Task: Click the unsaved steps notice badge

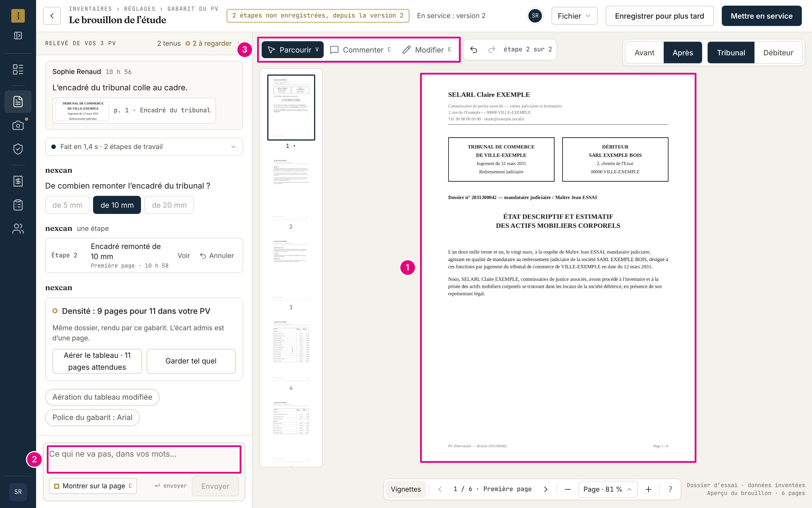Action: tap(318, 16)
